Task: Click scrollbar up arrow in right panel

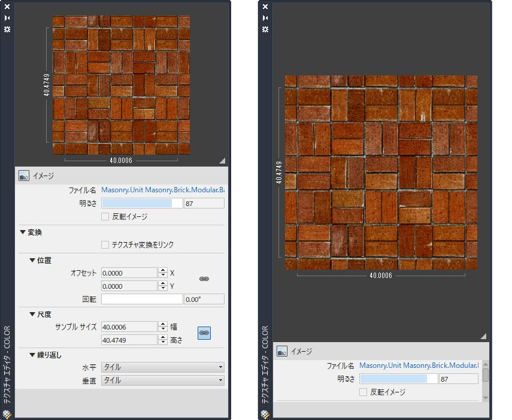Action: coord(486,364)
